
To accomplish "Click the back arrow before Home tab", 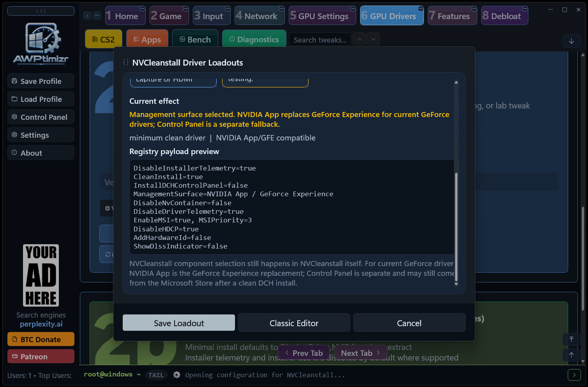I will [x=87, y=16].
